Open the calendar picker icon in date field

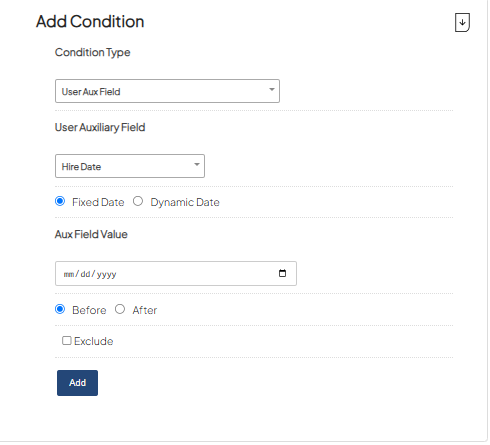(282, 273)
